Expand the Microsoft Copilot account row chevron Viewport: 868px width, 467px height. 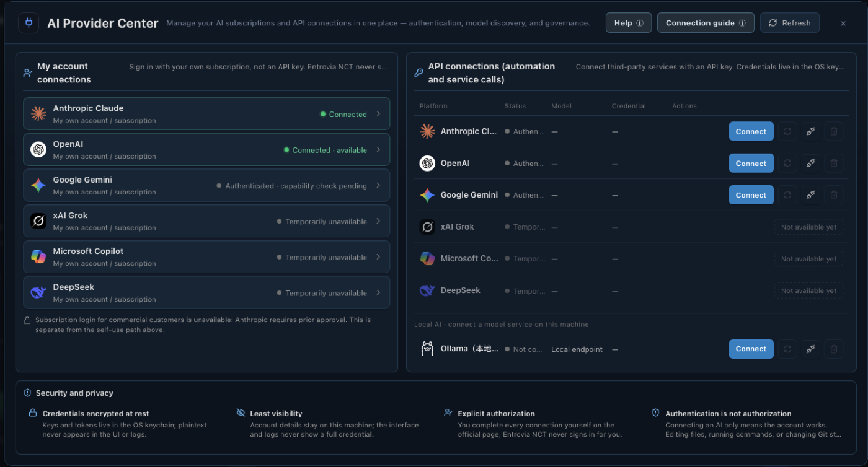click(378, 257)
